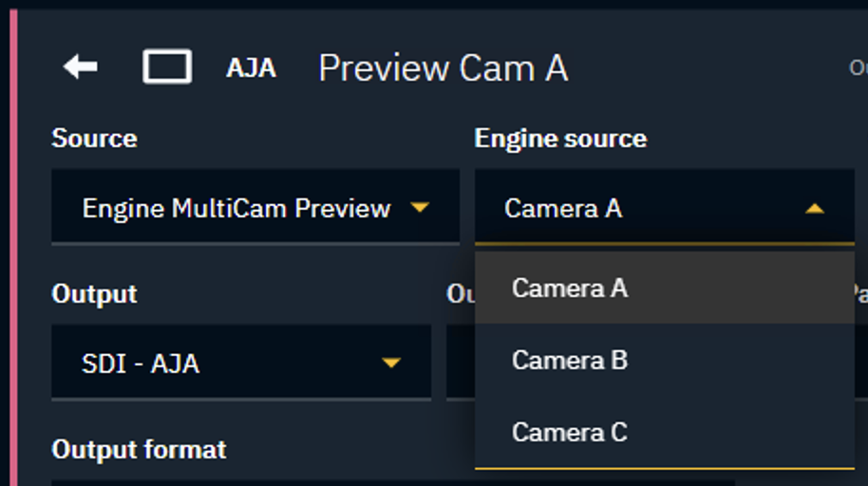Collapse the Engine source list with its up arrow
This screenshot has width=868, height=486.
(814, 208)
